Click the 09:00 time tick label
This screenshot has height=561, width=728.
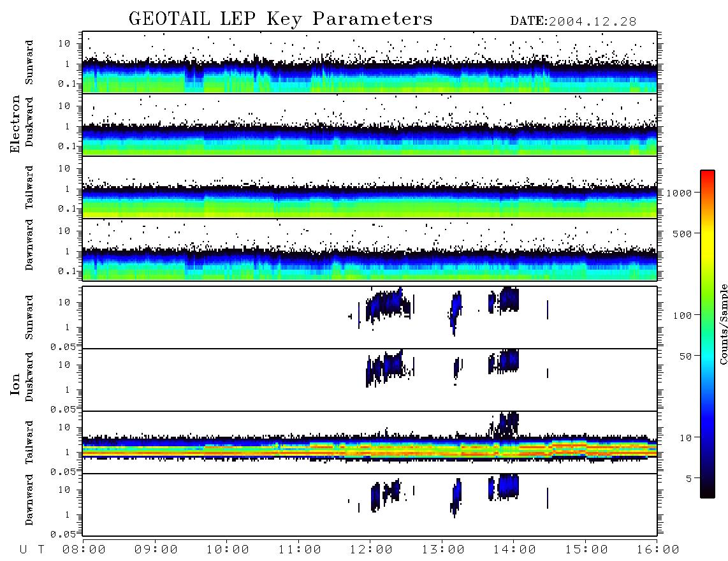tap(156, 550)
